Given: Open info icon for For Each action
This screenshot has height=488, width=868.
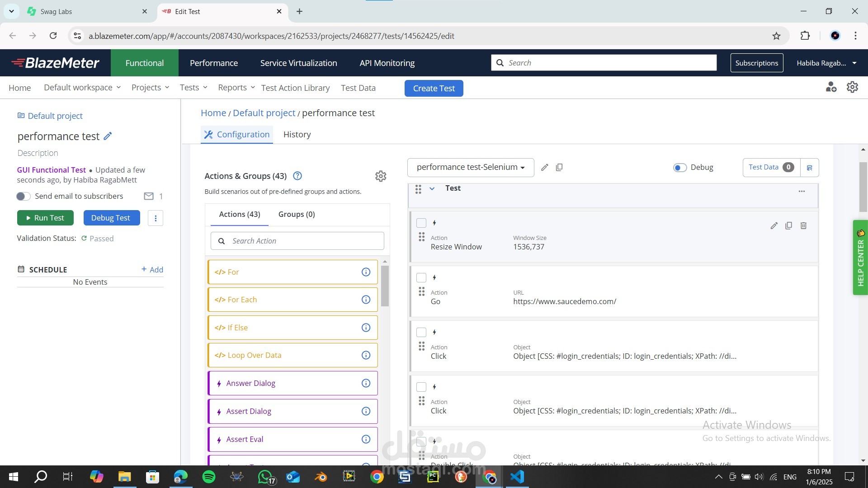Looking at the screenshot, I should 366,300.
